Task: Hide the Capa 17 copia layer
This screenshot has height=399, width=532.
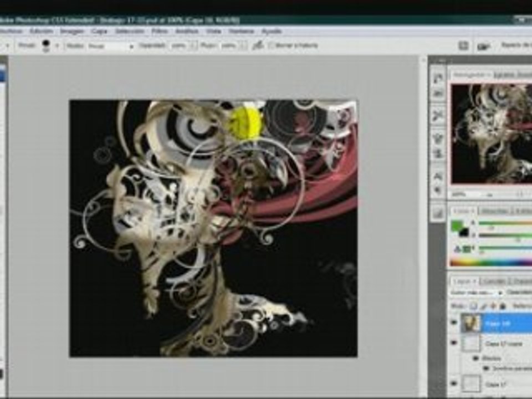Action: click(454, 343)
